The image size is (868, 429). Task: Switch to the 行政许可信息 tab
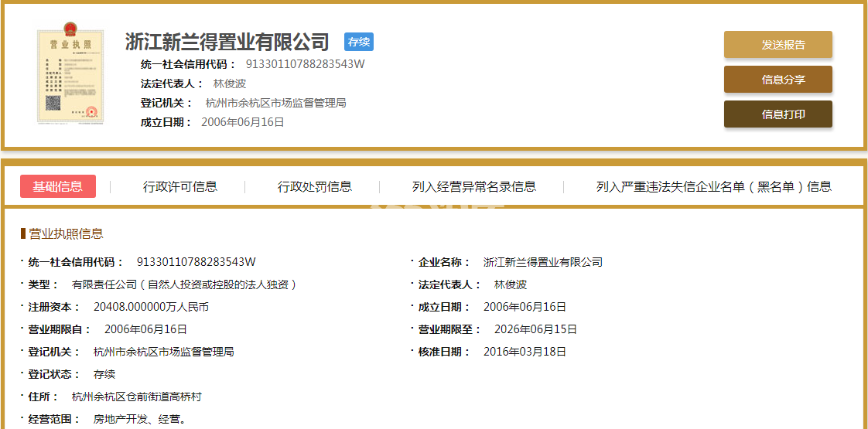180,186
